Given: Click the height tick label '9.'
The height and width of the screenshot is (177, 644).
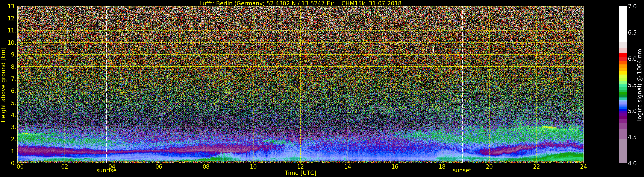Looking at the screenshot, I should point(14,55).
